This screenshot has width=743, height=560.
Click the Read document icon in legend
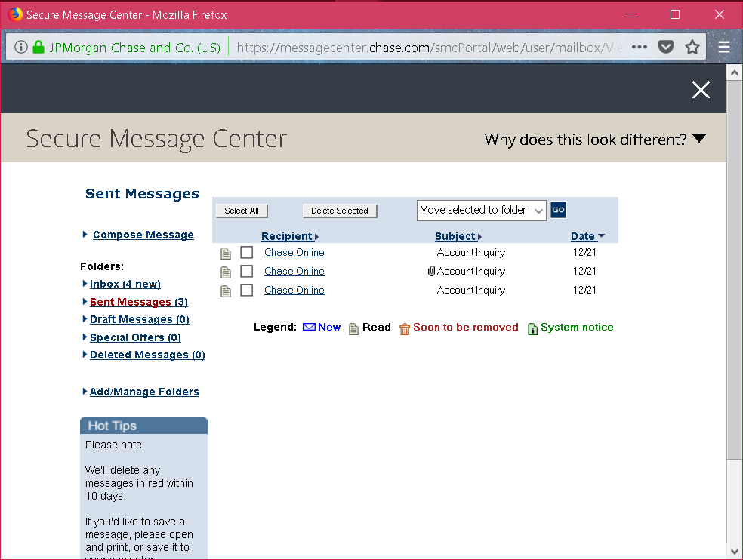click(x=353, y=328)
